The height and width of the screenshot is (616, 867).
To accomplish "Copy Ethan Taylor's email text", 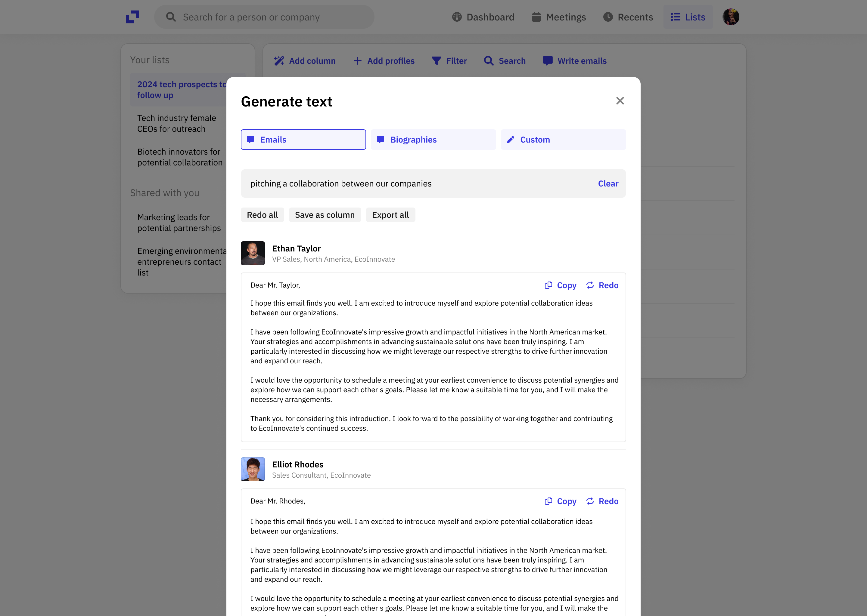I will coord(561,285).
